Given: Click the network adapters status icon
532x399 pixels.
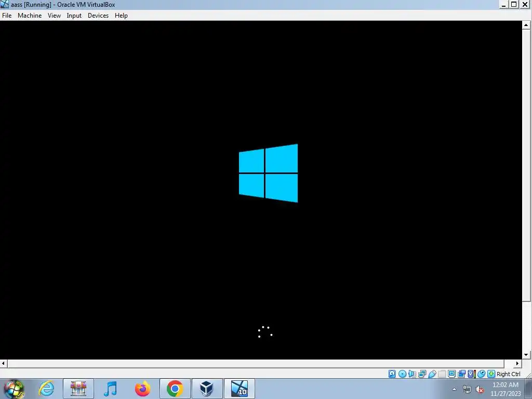Looking at the screenshot, I should (422, 374).
